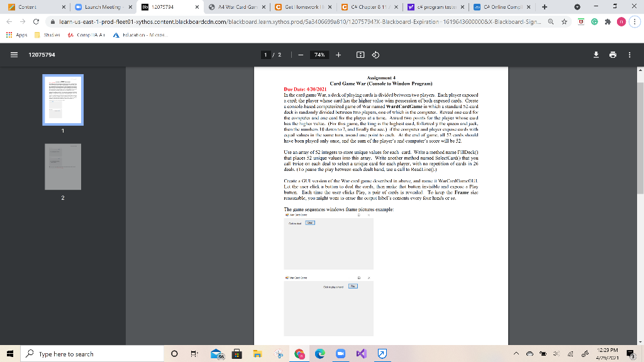Click the 74% zoom level field
Viewport: 644px width, 362px height.
click(319, 55)
